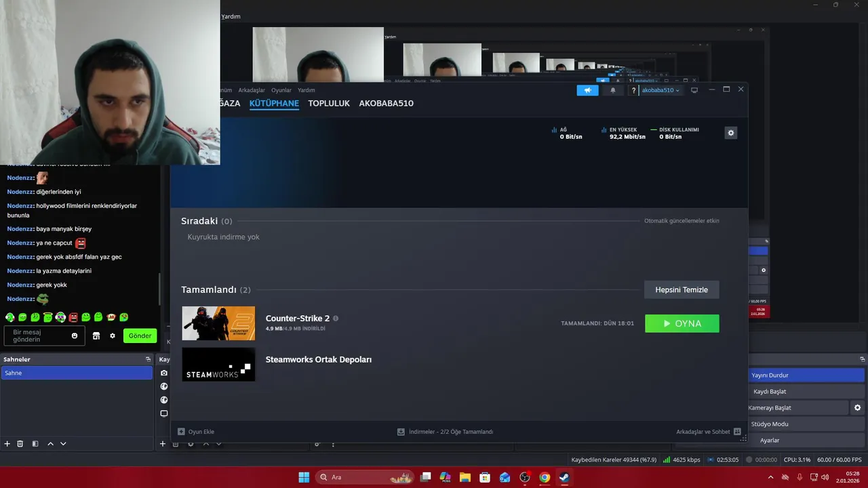Open the chat shop icon
The width and height of the screenshot is (868, 488).
96,335
